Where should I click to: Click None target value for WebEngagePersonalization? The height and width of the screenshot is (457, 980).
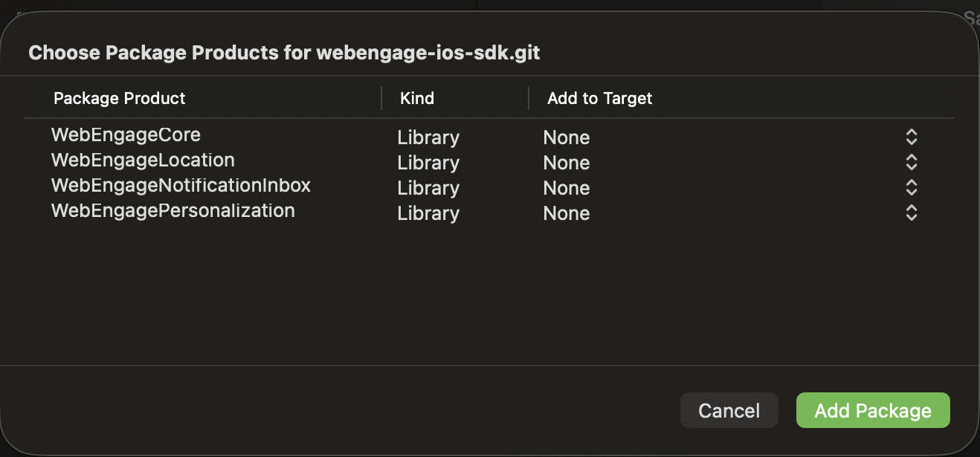tap(566, 214)
